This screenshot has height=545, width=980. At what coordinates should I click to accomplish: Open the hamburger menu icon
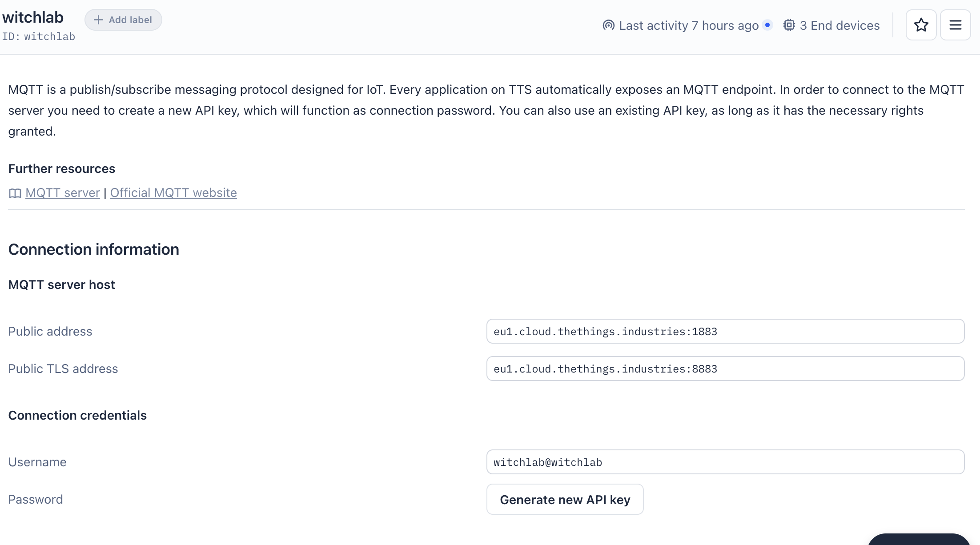[955, 25]
